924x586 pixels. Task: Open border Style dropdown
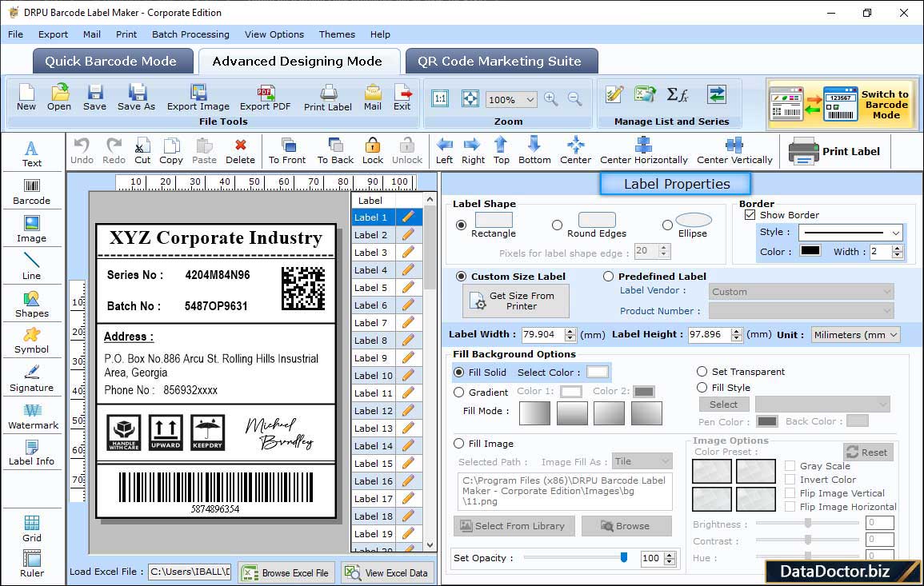(896, 233)
